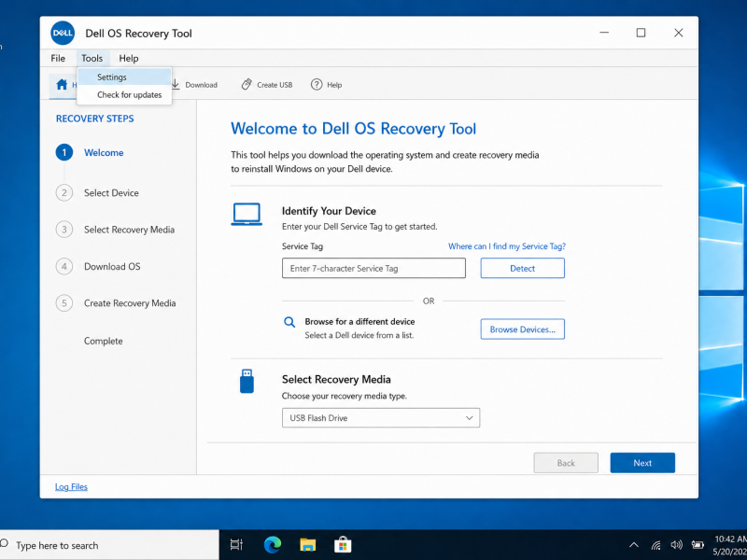747x560 pixels.
Task: Select the Complete step label
Action: coord(104,341)
